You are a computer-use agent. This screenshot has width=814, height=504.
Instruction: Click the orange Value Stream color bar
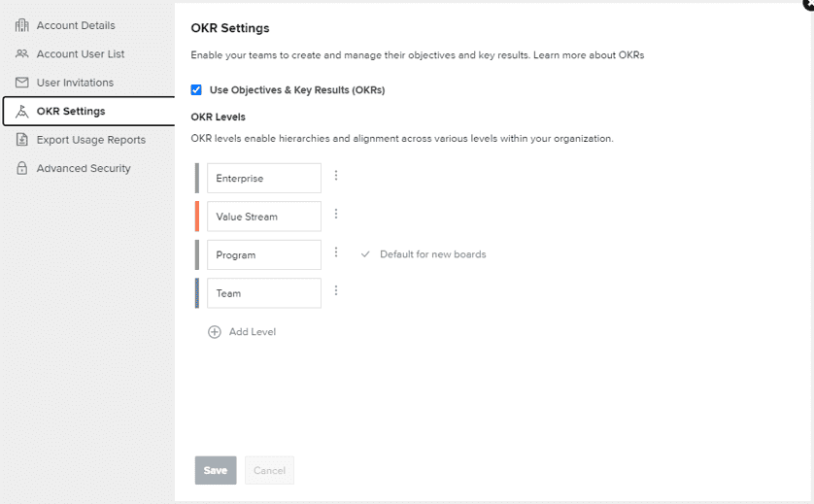point(197,217)
